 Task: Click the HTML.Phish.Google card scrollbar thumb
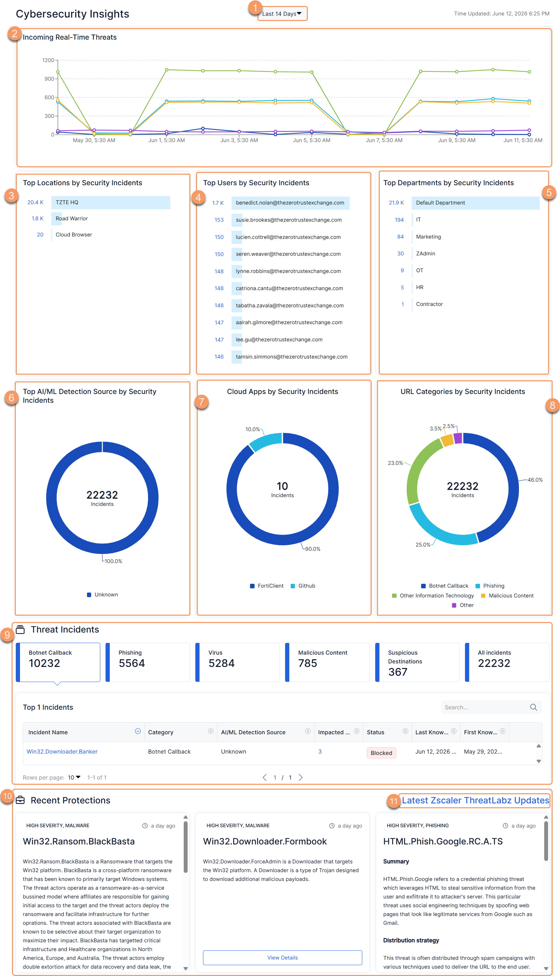[546, 841]
